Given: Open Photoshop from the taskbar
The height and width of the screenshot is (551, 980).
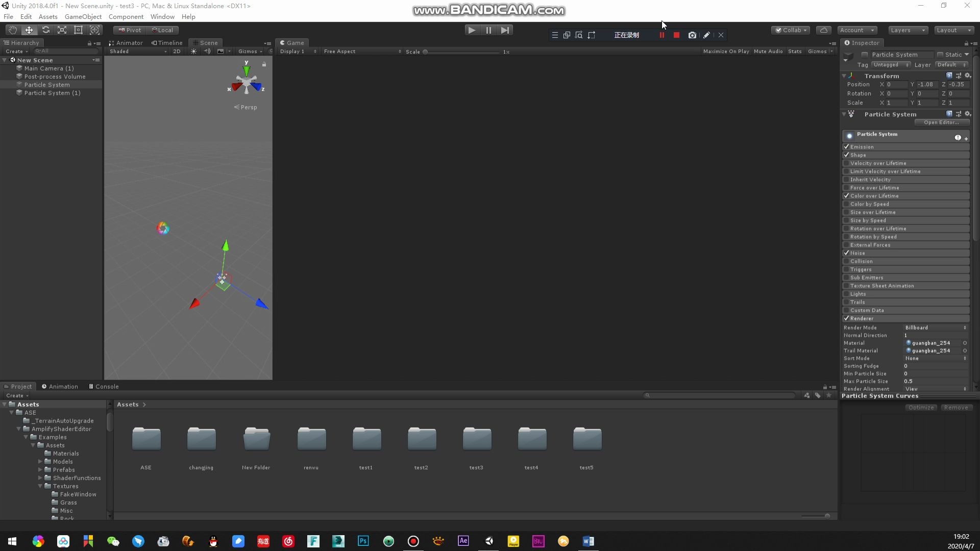Looking at the screenshot, I should pos(363,541).
